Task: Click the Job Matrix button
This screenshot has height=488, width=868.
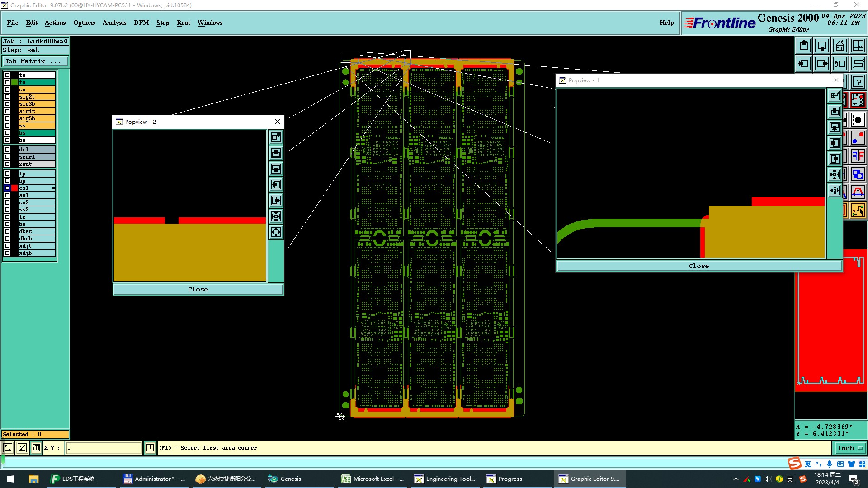Action: (x=35, y=61)
